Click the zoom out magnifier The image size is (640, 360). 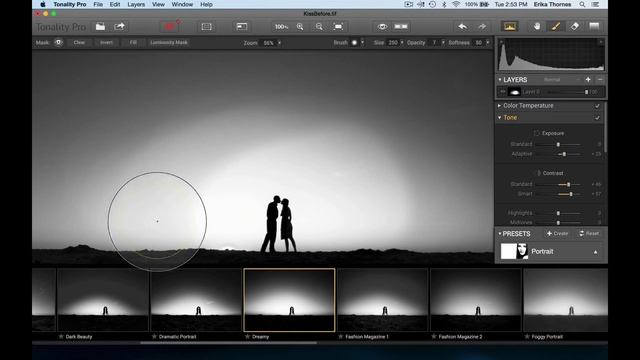click(x=319, y=27)
